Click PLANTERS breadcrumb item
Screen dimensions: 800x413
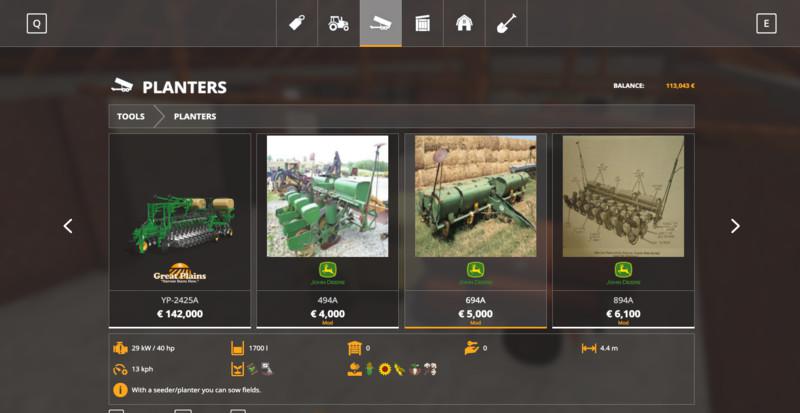click(x=195, y=116)
